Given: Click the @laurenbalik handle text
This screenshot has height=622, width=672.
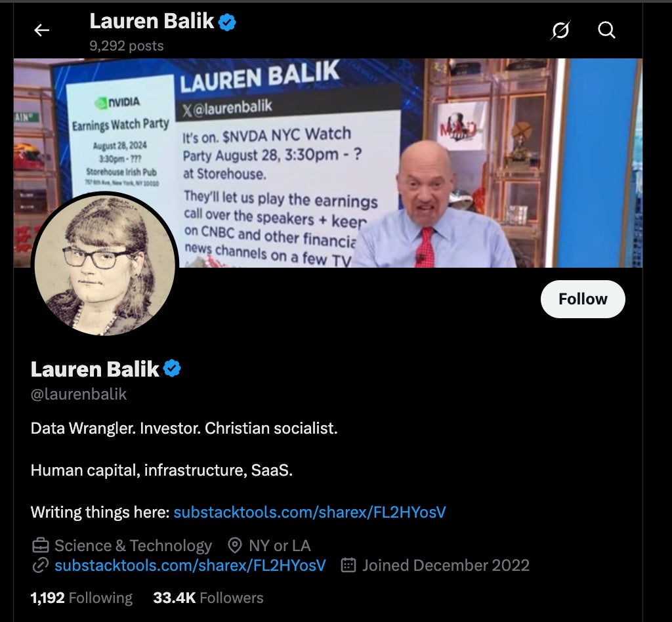Looking at the screenshot, I should [79, 394].
